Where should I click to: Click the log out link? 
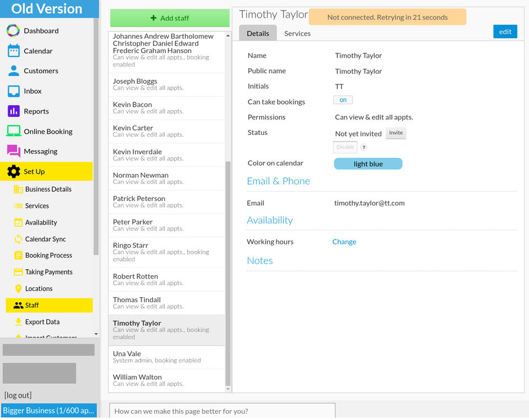coord(18,395)
